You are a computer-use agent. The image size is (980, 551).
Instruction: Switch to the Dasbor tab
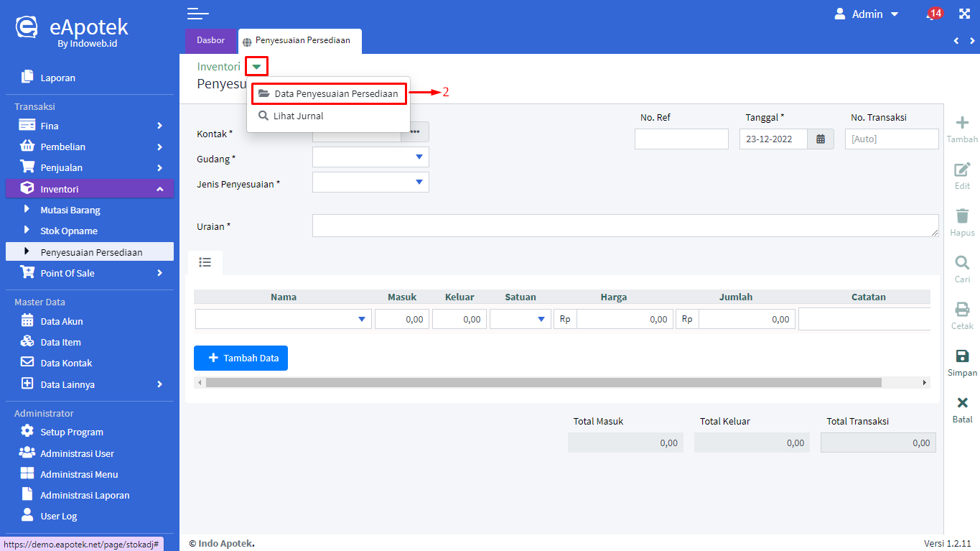coord(211,41)
